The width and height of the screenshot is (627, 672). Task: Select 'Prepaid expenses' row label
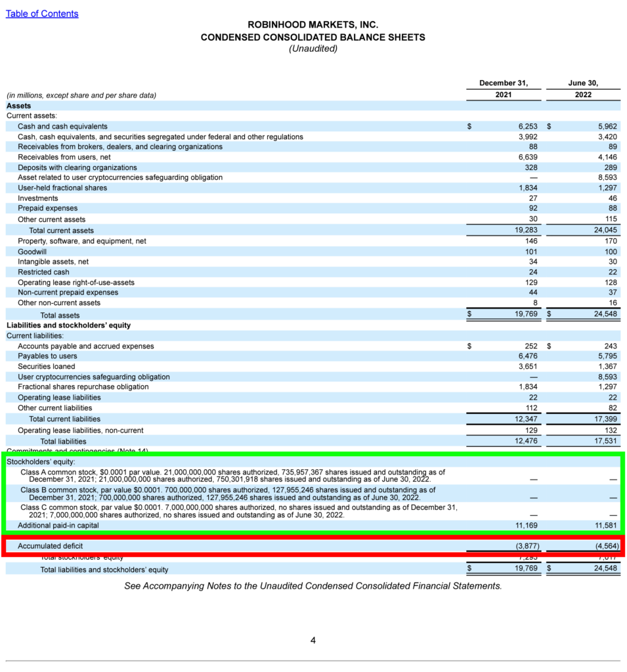click(48, 208)
